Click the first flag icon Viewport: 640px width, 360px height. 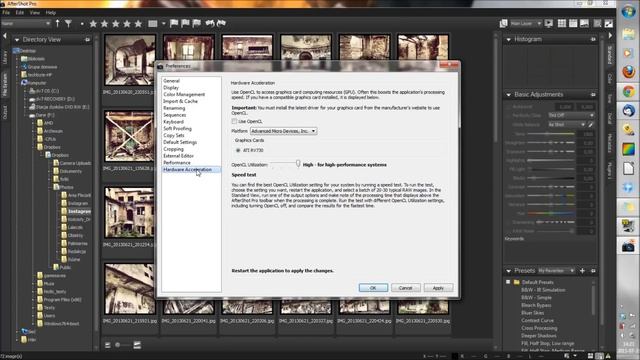pyautogui.click(x=174, y=23)
